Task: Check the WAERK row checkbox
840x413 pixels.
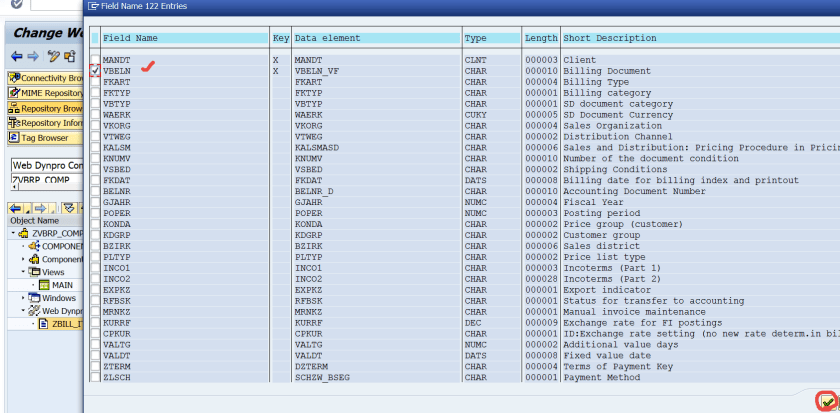Action: [x=95, y=115]
